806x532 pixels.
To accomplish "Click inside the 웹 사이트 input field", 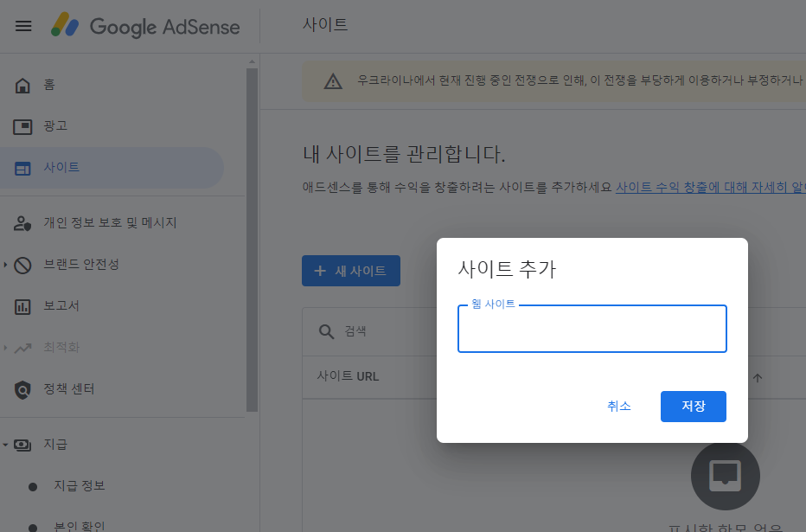I will (592, 329).
